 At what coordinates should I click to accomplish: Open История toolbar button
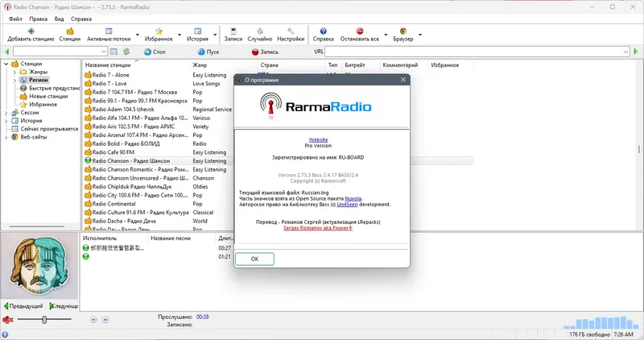click(x=197, y=35)
